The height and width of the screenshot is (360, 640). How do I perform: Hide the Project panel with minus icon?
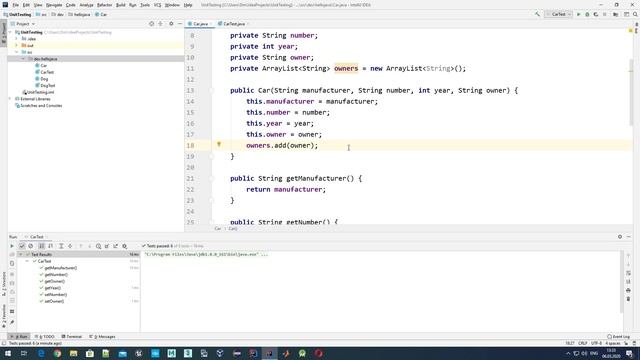180,24
